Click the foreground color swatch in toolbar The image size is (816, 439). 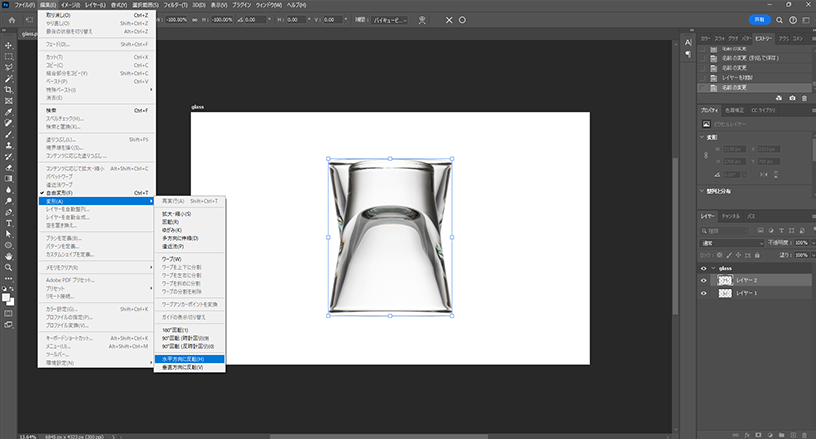[x=6, y=296]
